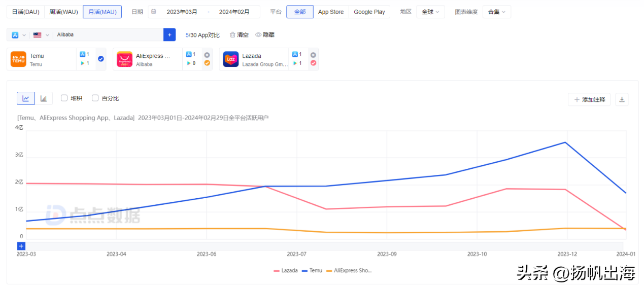Image resolution: width=644 pixels, height=290 pixels.
Task: Toggle AliExpress Sho... legend entry
Action: point(349,270)
